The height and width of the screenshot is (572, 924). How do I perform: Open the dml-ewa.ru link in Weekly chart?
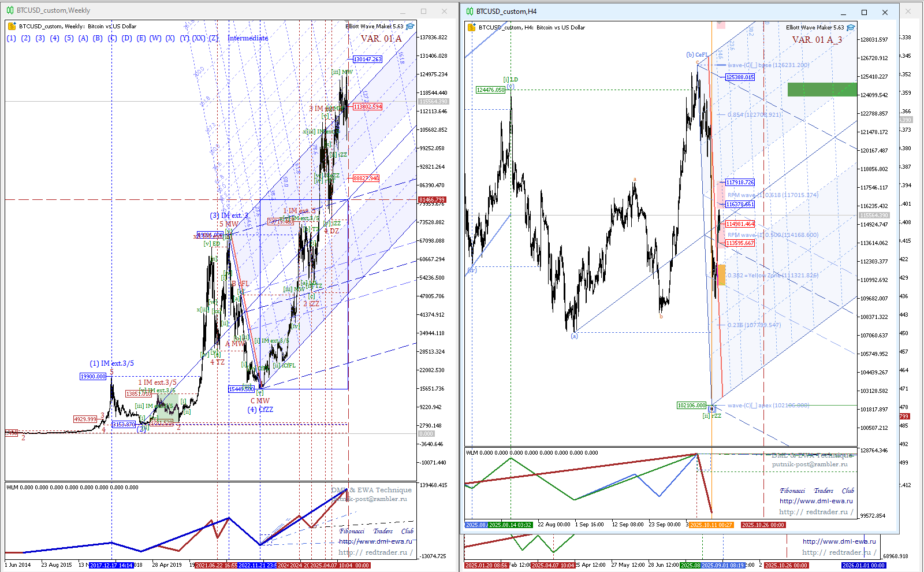tap(375, 541)
